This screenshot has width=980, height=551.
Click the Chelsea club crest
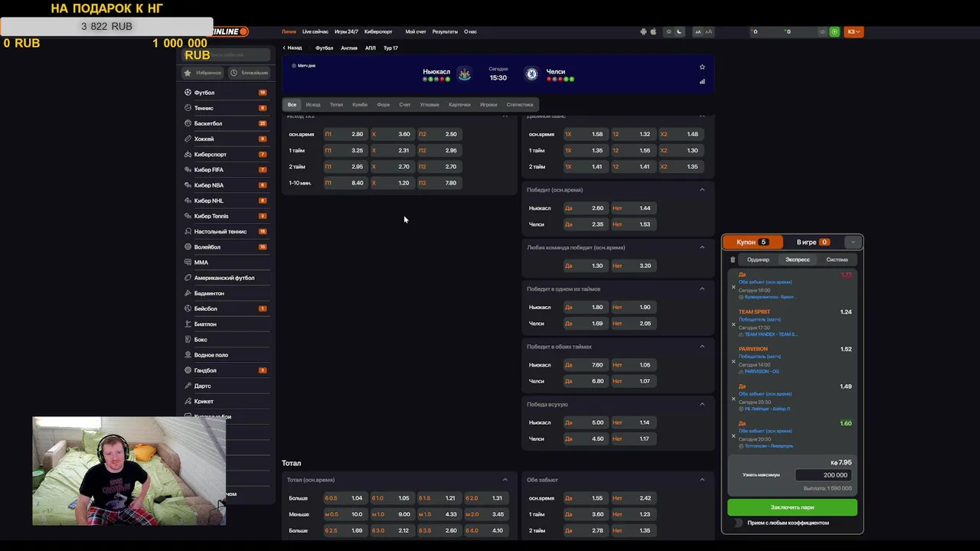click(x=531, y=73)
